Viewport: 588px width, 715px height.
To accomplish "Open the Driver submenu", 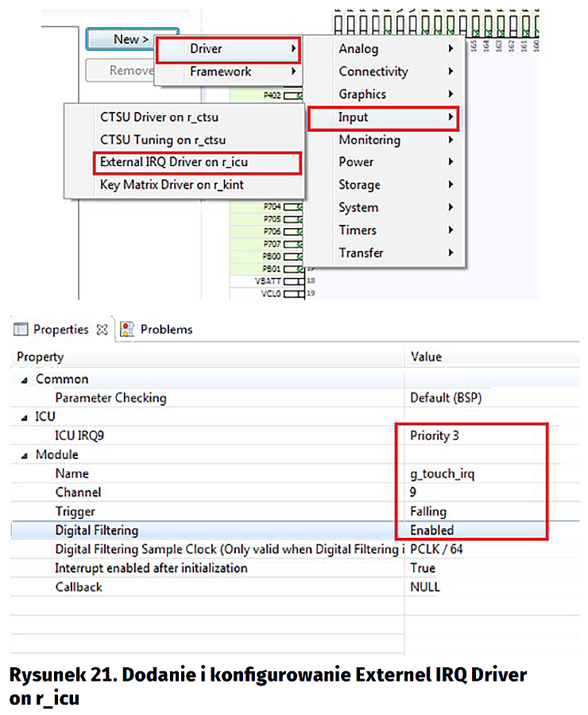I will 228,49.
